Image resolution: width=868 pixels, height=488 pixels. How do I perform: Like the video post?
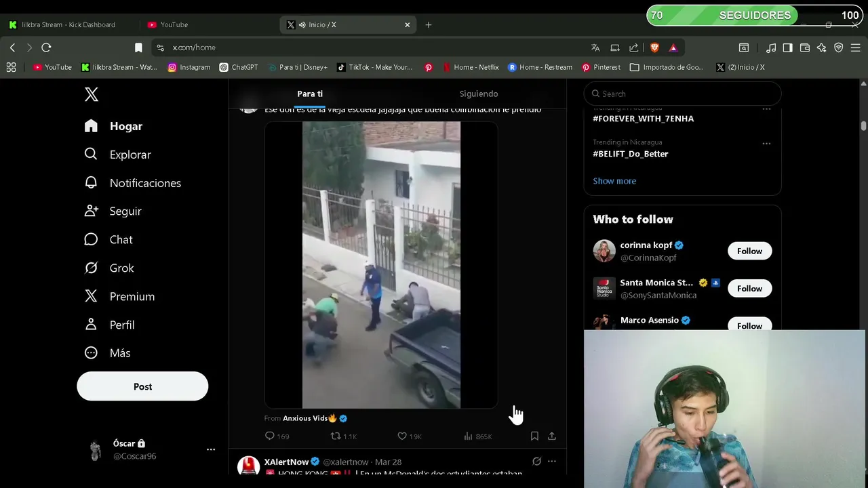click(409, 436)
